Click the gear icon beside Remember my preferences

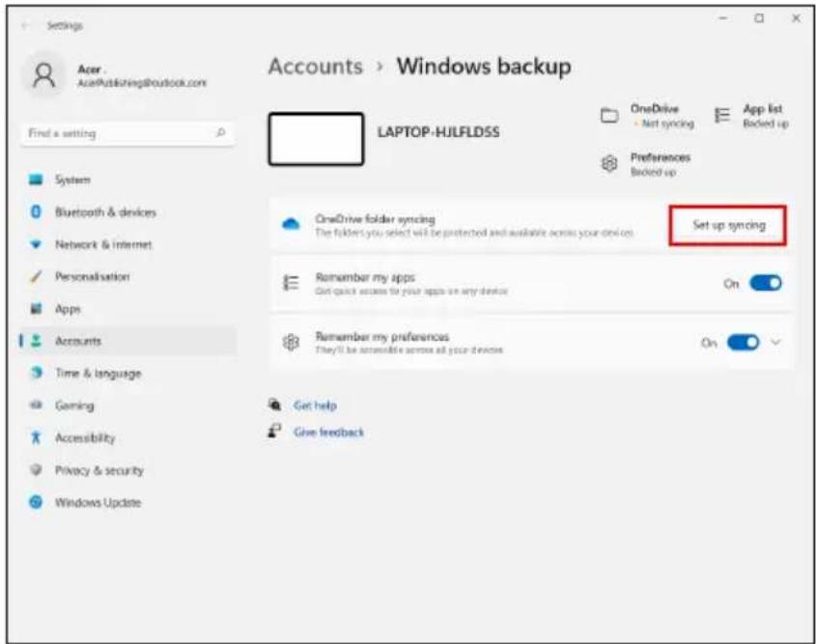click(x=291, y=343)
